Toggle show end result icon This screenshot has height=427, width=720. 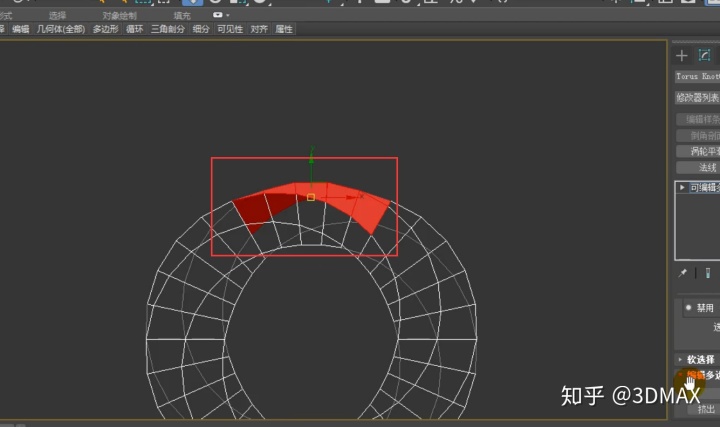(x=708, y=273)
